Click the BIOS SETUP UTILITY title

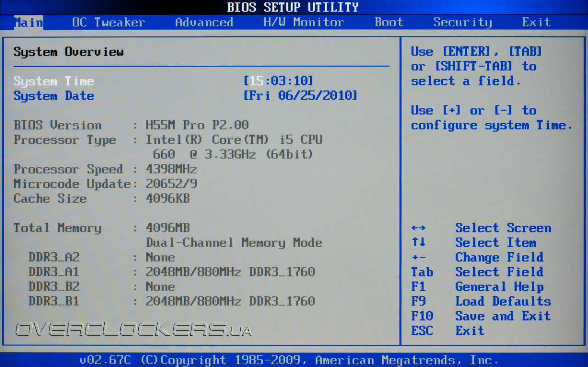293,7
